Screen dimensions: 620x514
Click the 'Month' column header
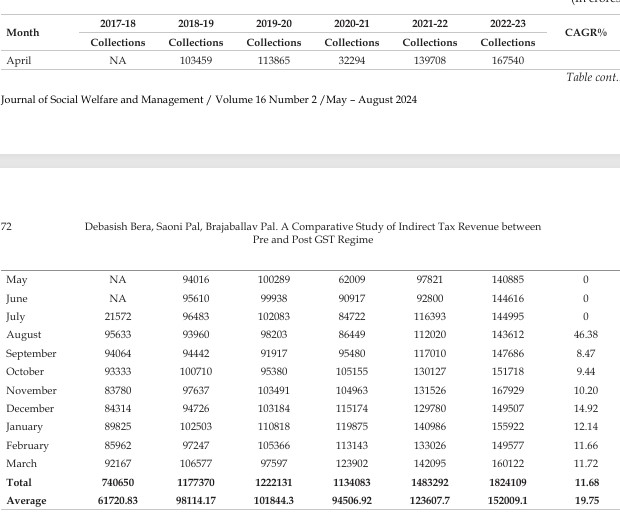pyautogui.click(x=23, y=32)
